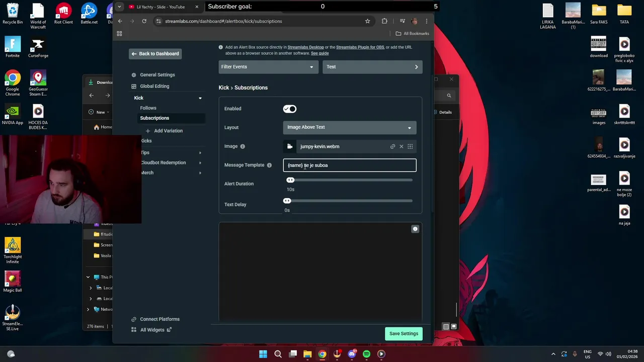Screen dimensions: 644x362
Task: Click the Text Delay slider handle
Action: [x=287, y=201]
